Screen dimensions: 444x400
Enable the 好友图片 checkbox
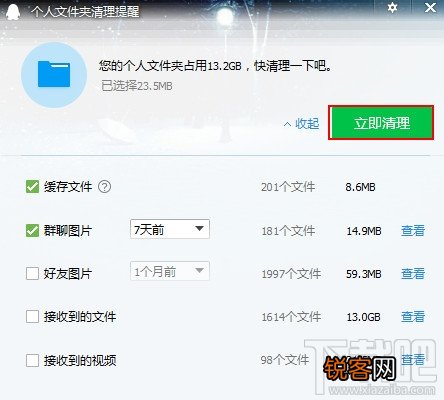click(x=32, y=274)
